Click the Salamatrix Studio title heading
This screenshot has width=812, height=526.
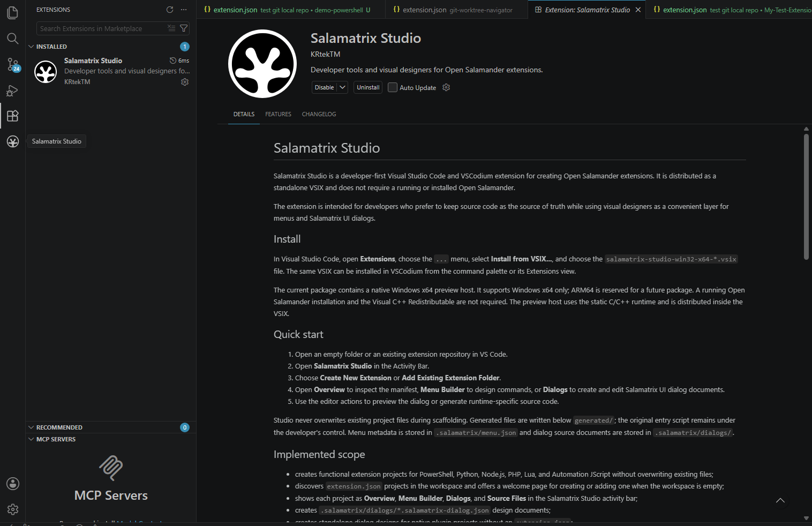(x=366, y=38)
